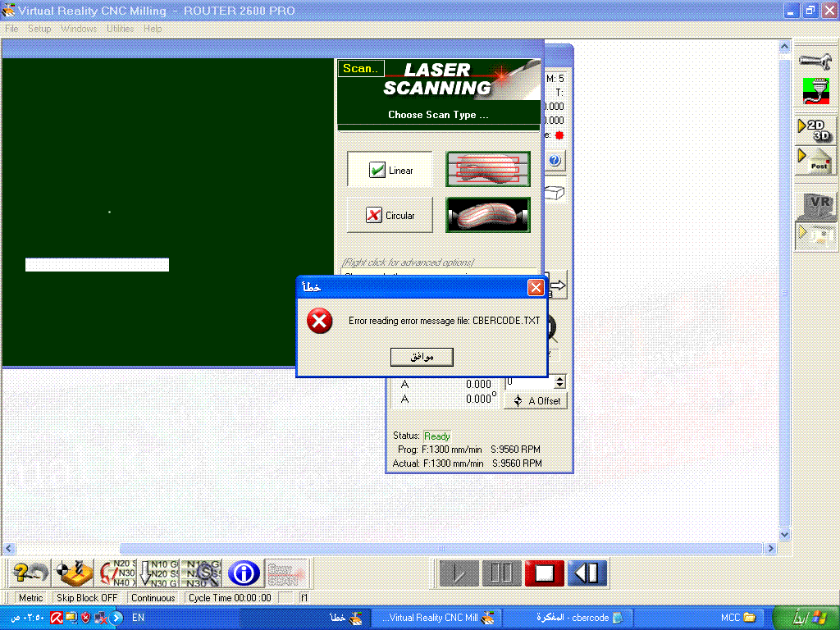Click the vertical scrollbar up arrow
This screenshot has height=630, width=840.
click(784, 47)
